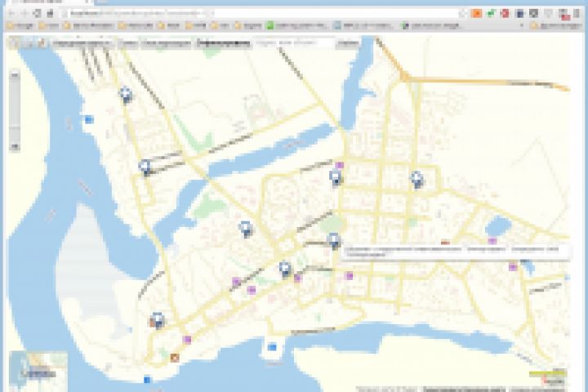Zoom out with the bottom button of zoom control
Image resolution: width=588 pixels, height=392 pixels.
(15, 147)
